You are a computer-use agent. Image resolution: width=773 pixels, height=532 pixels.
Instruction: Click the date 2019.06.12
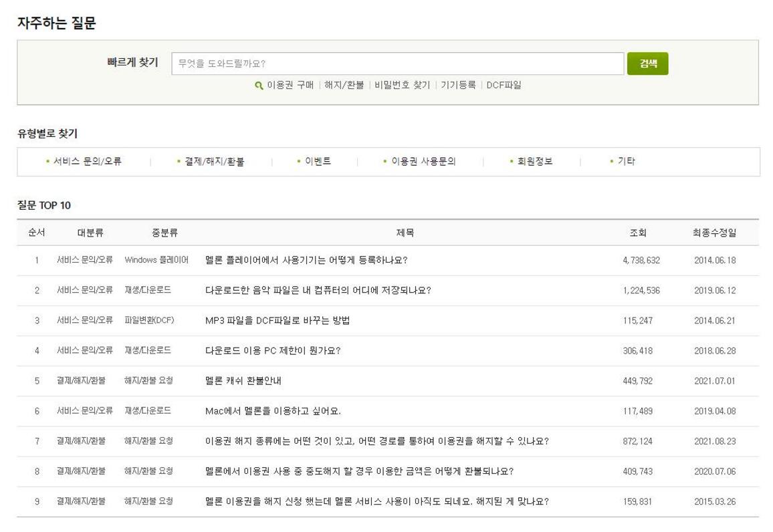point(715,290)
